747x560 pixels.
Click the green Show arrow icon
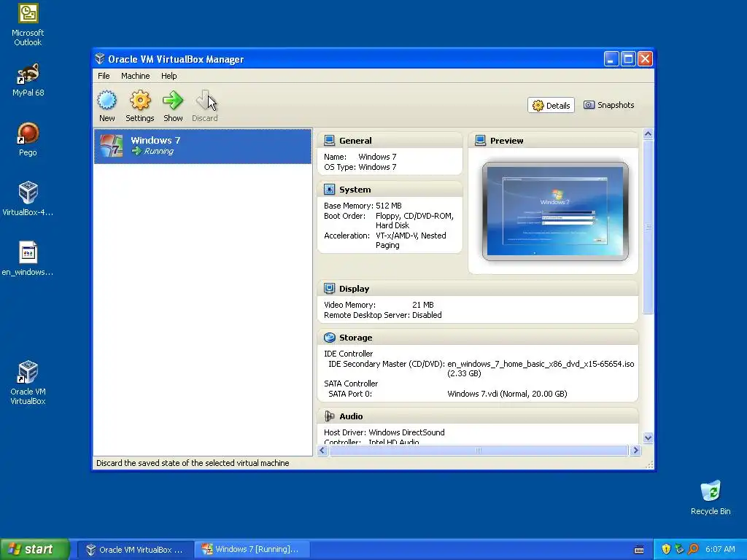[172, 101]
